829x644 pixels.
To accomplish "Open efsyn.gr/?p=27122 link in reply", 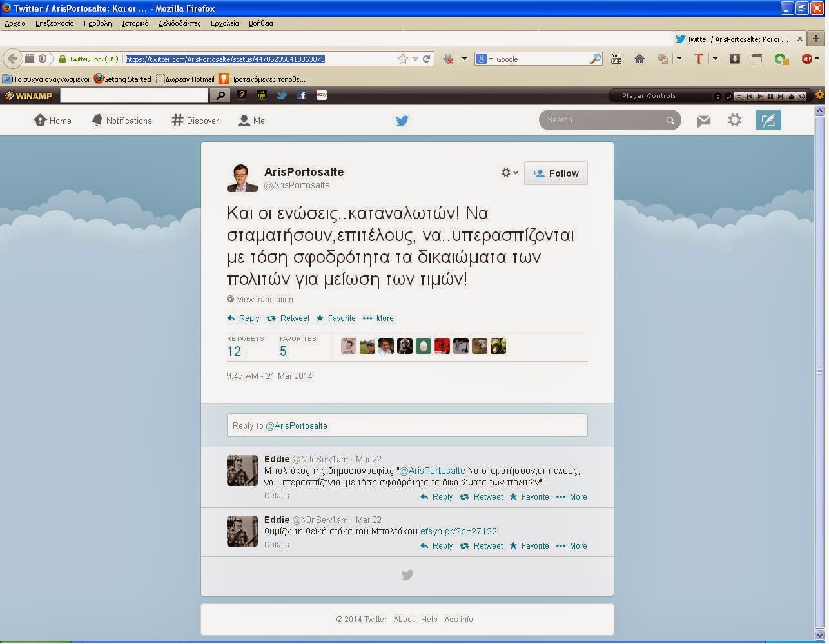I will (458, 531).
